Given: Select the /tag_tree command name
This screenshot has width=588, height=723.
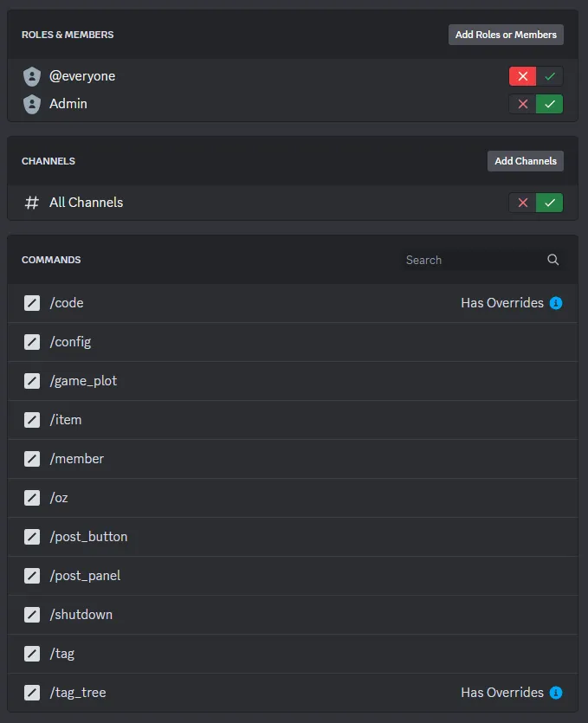Looking at the screenshot, I should [78, 693].
